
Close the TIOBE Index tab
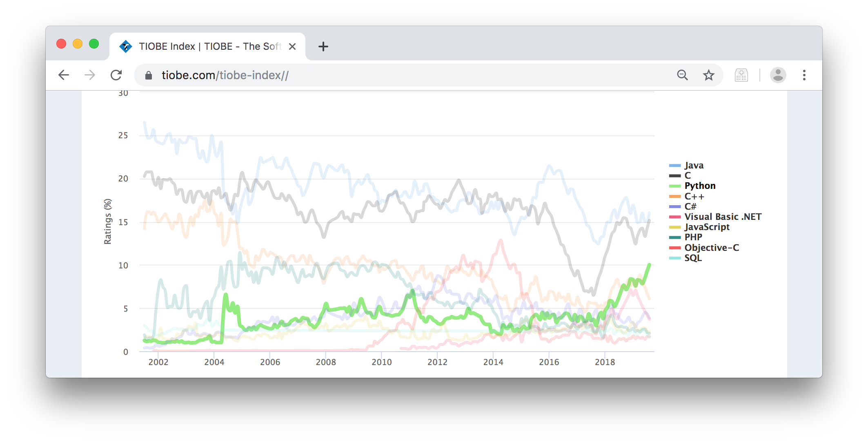click(292, 47)
